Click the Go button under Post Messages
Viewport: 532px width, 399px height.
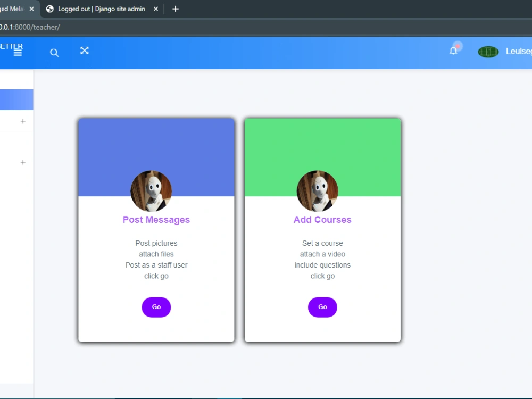pyautogui.click(x=156, y=307)
